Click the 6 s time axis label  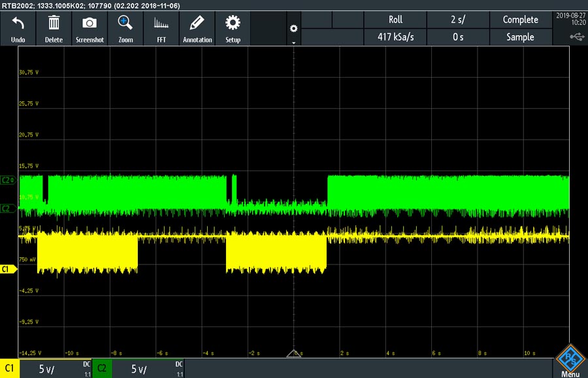[x=436, y=353]
